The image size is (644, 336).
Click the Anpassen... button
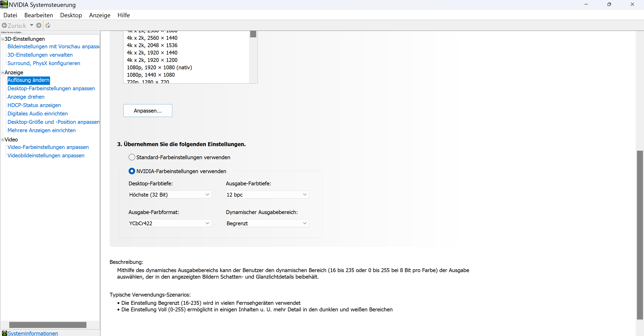coord(148,111)
